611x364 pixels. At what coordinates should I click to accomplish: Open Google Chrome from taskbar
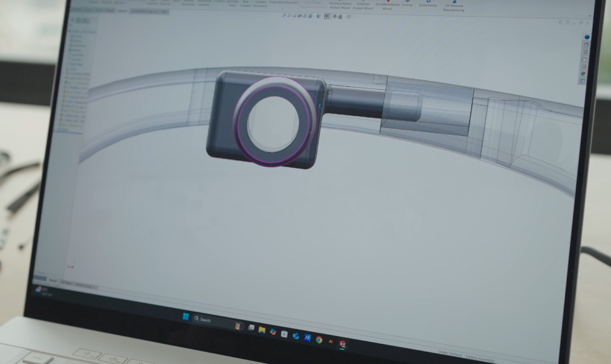[x=319, y=340]
